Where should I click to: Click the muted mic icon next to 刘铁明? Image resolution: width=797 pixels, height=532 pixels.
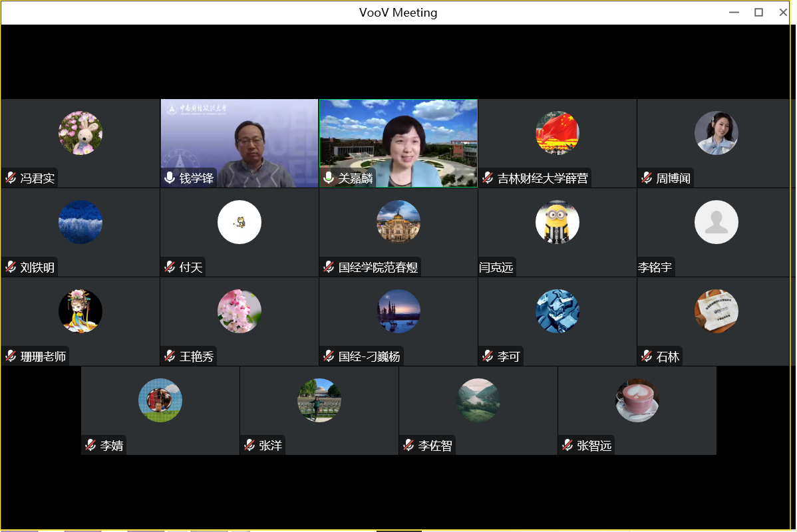(11, 267)
